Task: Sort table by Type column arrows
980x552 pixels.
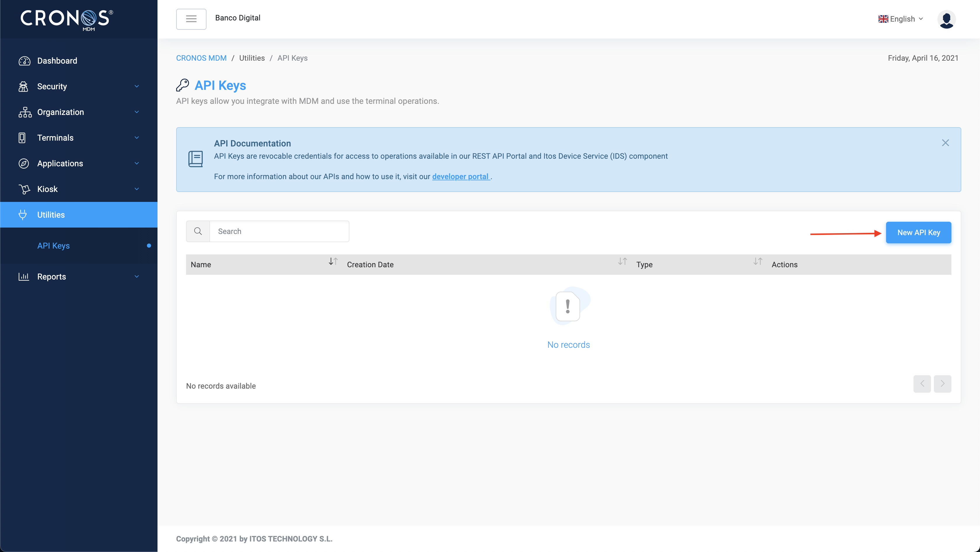Action: (x=757, y=261)
